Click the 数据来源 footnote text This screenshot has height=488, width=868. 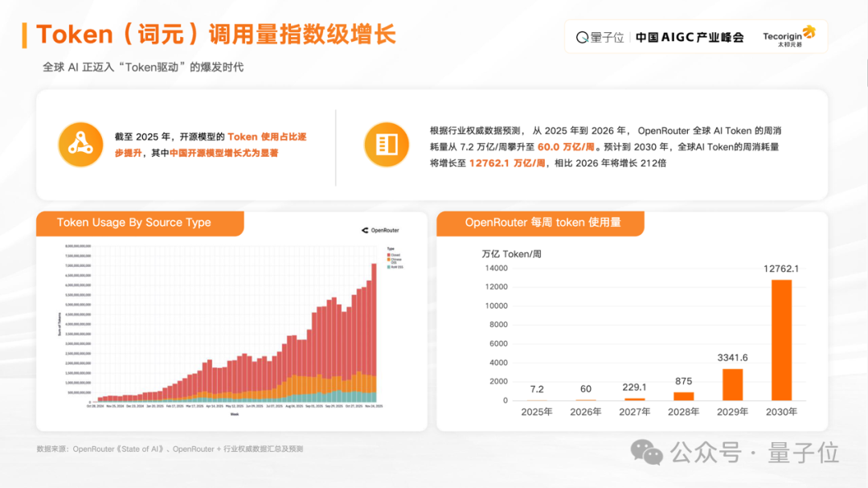170,449
